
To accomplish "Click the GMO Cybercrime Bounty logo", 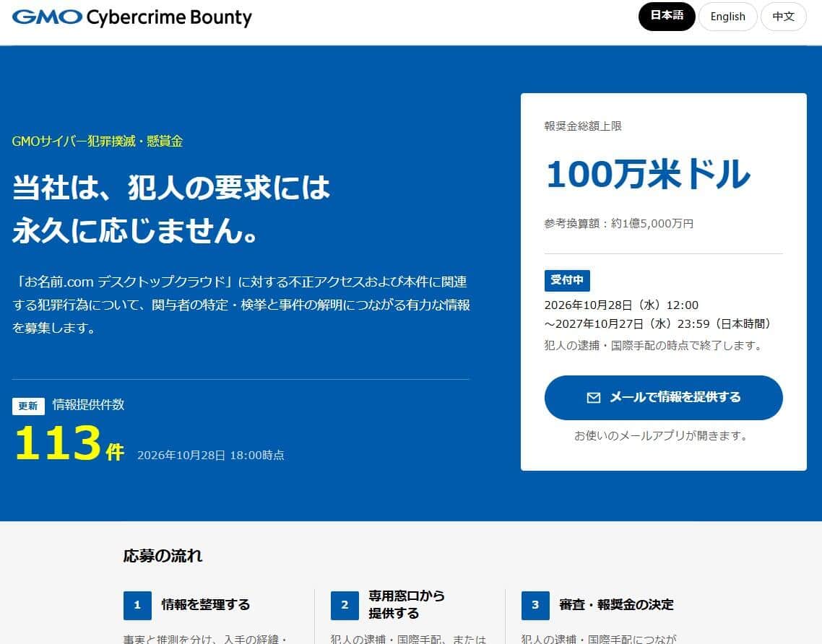I will (131, 17).
